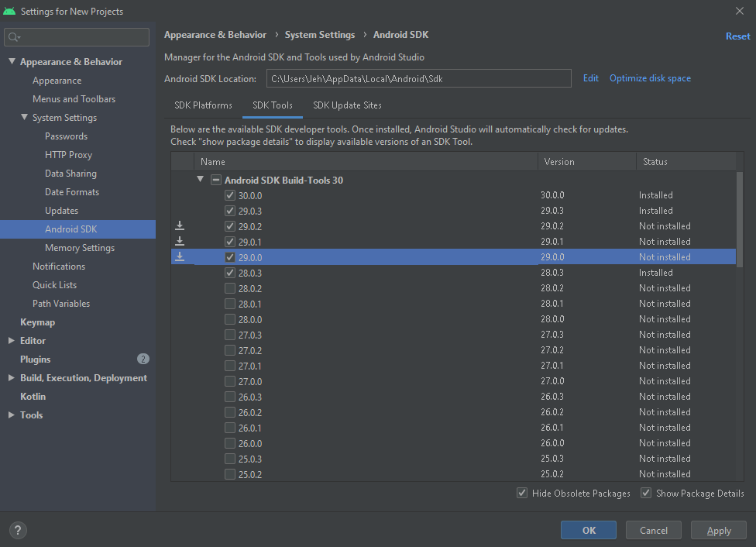Uncheck the selected 29.0.0 checkbox
The image size is (756, 547).
tap(230, 257)
